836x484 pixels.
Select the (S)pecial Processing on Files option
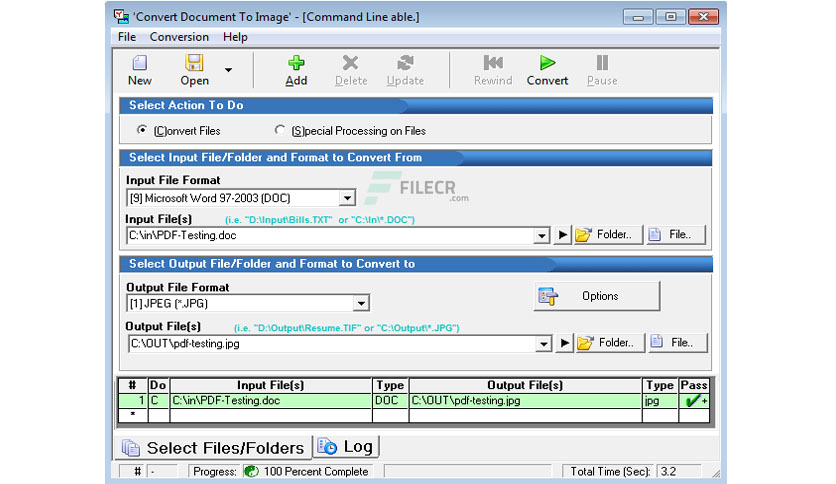[x=280, y=130]
